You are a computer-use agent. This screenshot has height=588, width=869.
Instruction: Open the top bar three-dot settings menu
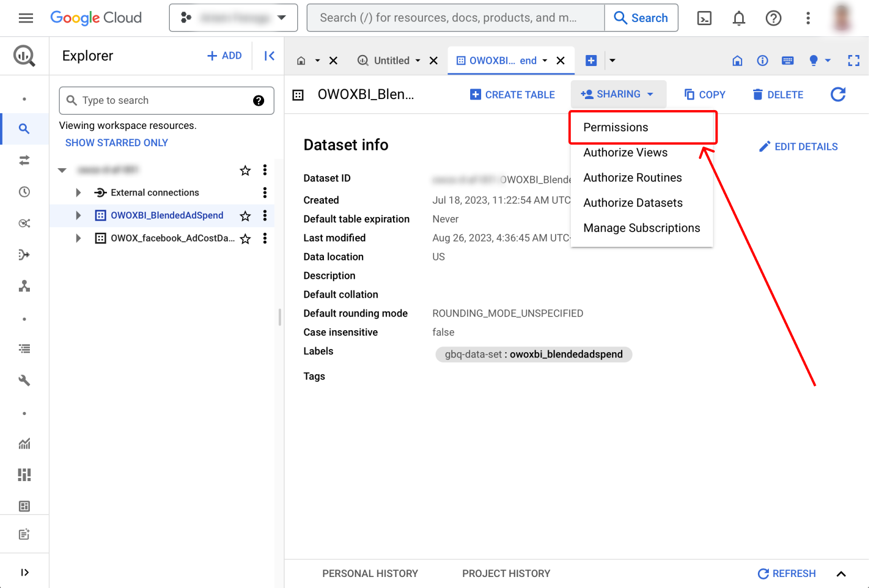[808, 18]
